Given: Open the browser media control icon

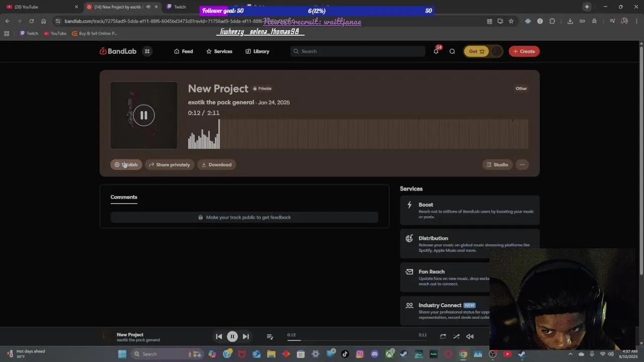Looking at the screenshot, I should coord(612,21).
